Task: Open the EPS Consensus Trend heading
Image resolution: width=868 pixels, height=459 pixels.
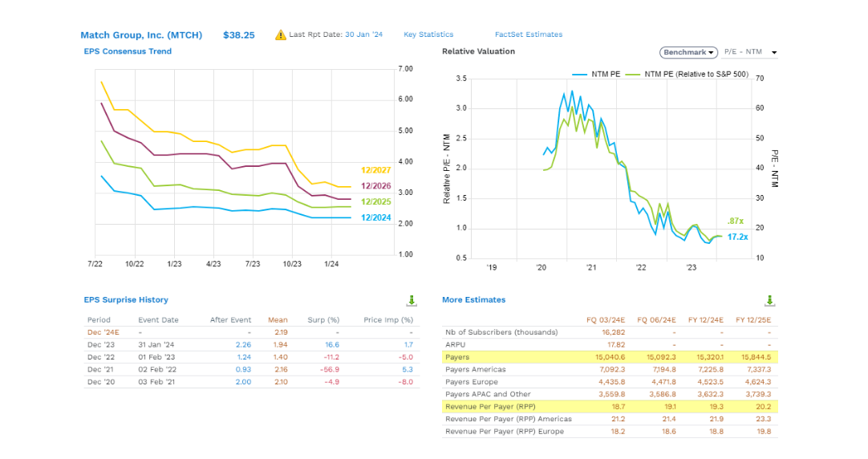Action: [128, 51]
